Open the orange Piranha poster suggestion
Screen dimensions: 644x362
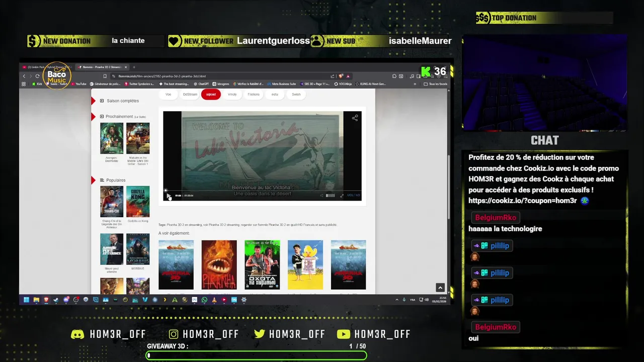coord(219,264)
